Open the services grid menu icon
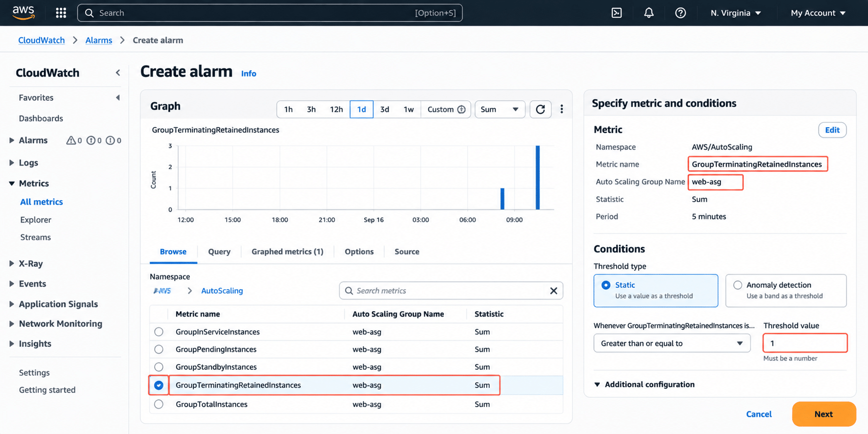This screenshot has height=434, width=868. point(61,13)
